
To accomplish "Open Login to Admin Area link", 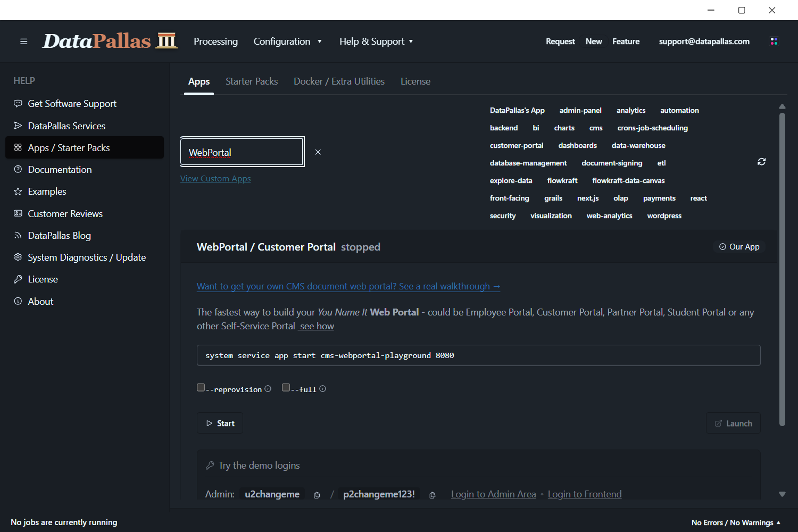I will pos(494,494).
